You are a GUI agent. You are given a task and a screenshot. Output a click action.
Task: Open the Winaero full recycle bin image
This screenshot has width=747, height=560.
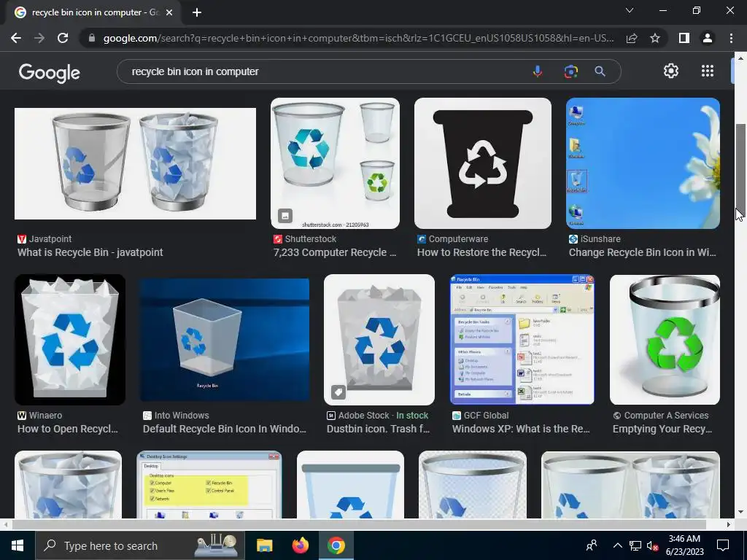(70, 340)
